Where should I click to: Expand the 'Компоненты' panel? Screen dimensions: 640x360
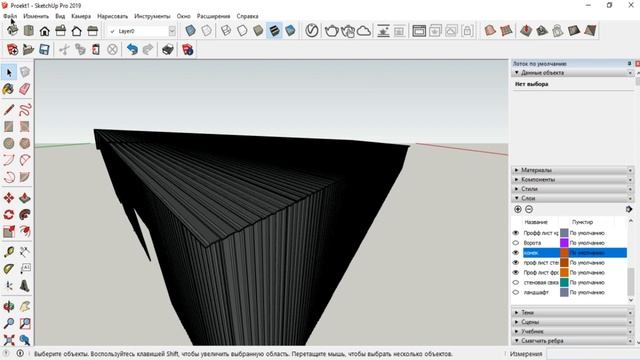[573, 180]
